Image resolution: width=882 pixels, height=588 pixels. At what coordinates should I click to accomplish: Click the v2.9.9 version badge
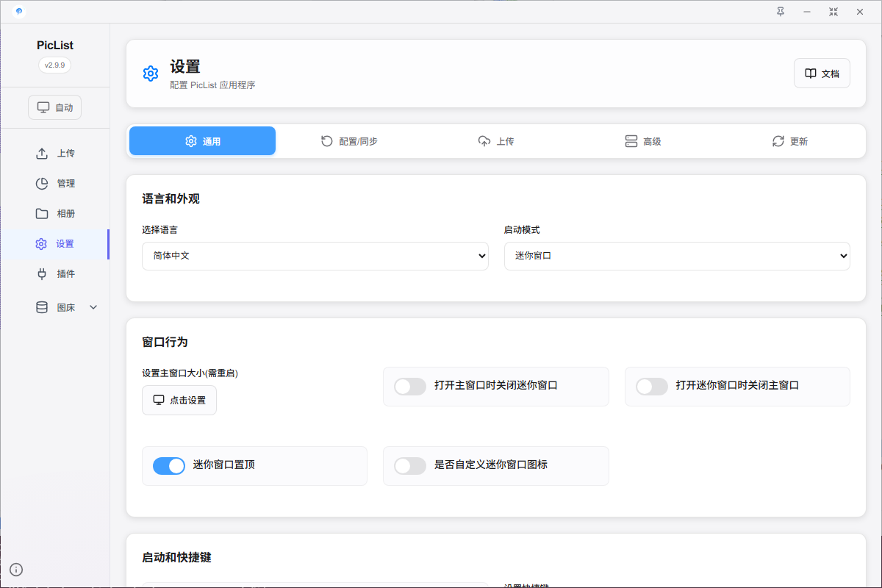coord(55,65)
